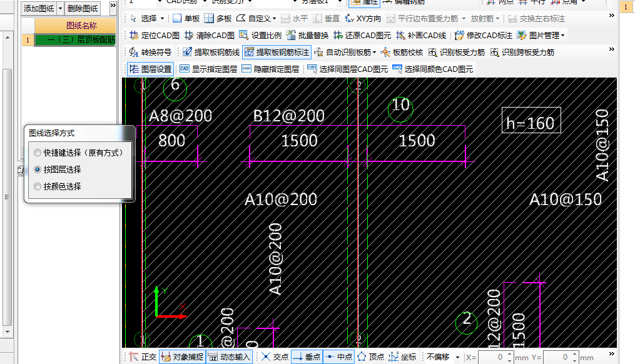Click the 添加图纸 button
Viewport: 635px width, 364px height.
pos(39,8)
